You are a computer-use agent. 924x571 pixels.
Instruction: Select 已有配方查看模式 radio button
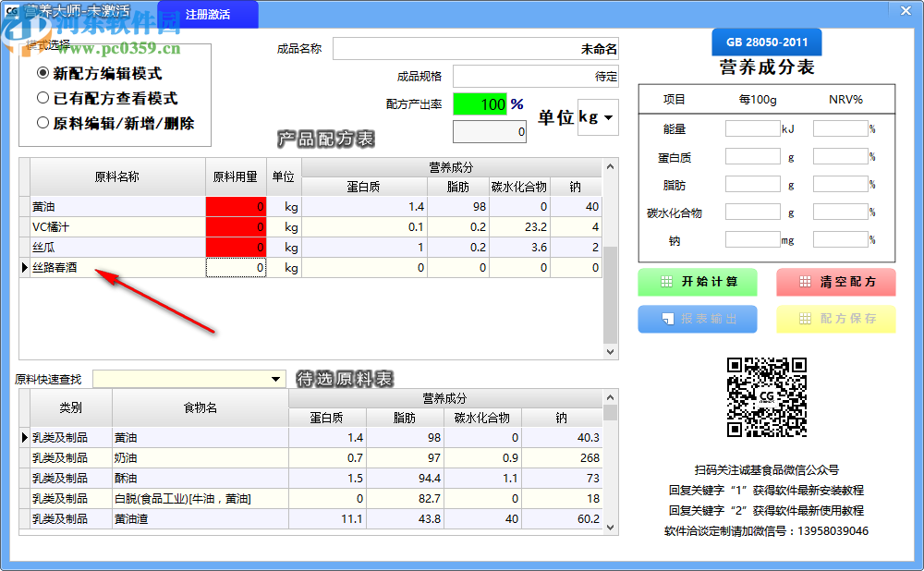[107, 98]
